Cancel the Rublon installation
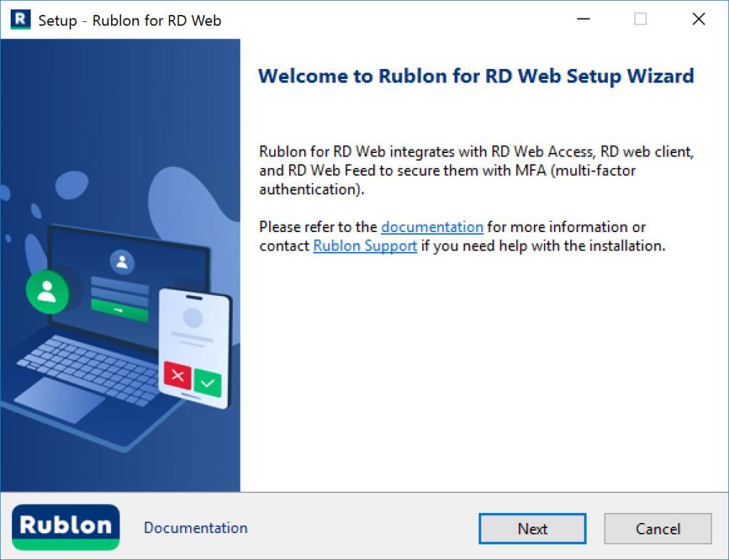Image resolution: width=729 pixels, height=560 pixels. click(x=657, y=529)
